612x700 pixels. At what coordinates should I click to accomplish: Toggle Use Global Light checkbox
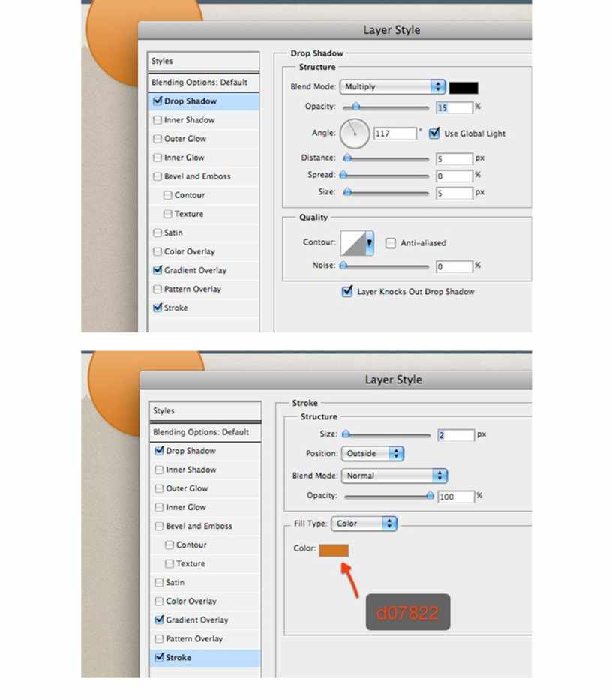click(434, 133)
